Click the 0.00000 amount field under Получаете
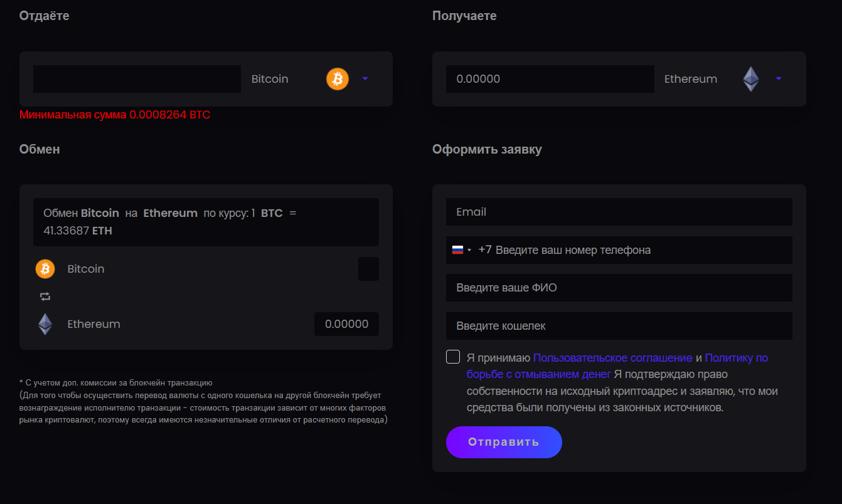The width and height of the screenshot is (842, 504). click(x=550, y=79)
